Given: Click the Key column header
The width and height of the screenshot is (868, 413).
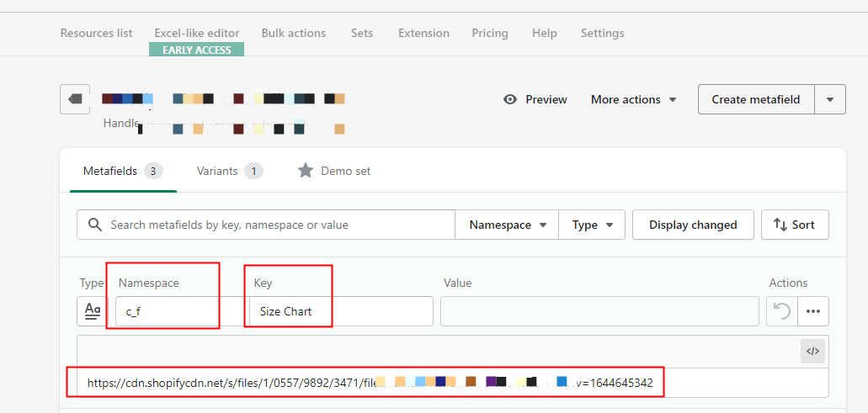Looking at the screenshot, I should click(263, 283).
